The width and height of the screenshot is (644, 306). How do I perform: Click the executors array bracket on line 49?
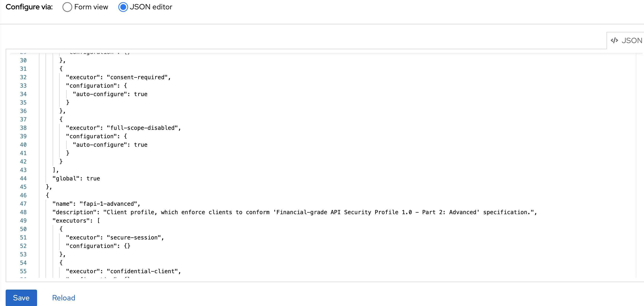[x=99, y=220]
